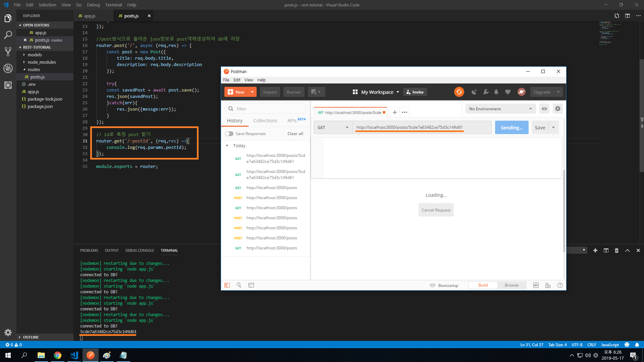This screenshot has width=644, height=362.
Task: Add a new terminal with the plus icon
Action: (x=595, y=250)
